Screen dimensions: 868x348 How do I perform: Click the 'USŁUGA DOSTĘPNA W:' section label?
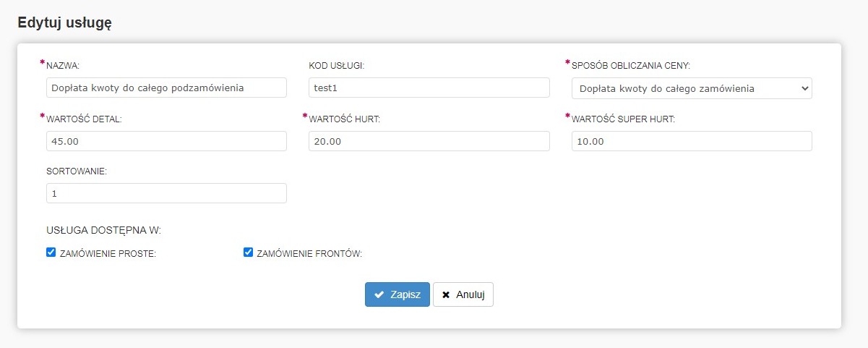(103, 231)
